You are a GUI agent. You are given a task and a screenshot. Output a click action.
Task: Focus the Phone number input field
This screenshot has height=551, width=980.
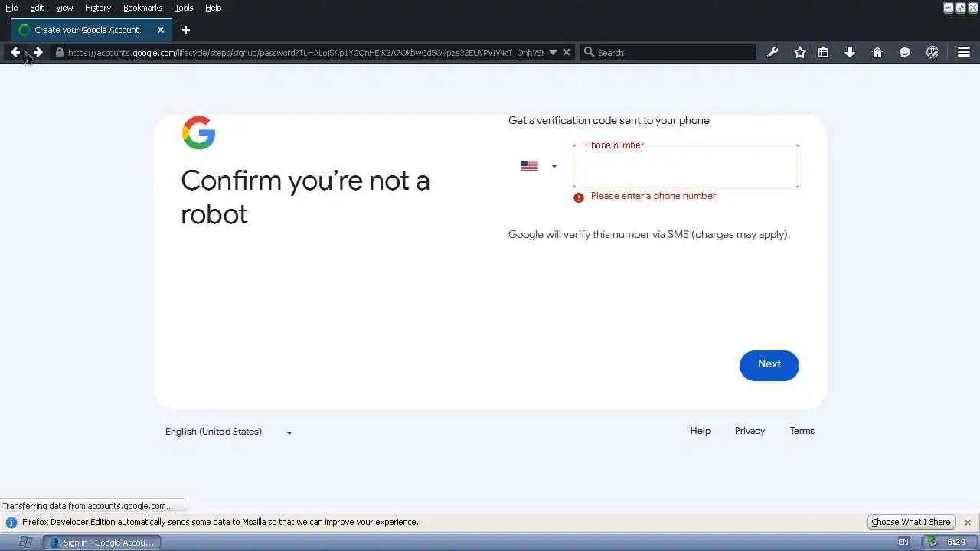[685, 167]
